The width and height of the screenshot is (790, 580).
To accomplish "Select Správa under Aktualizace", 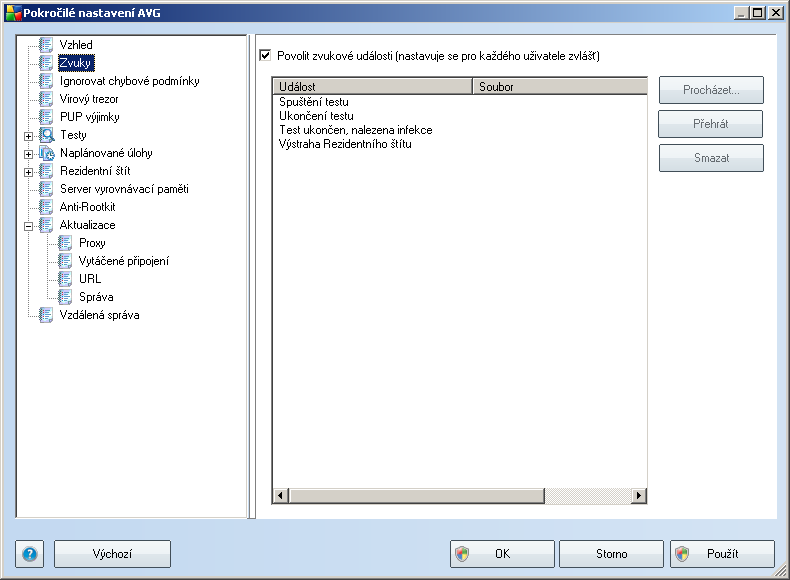I will tap(96, 297).
